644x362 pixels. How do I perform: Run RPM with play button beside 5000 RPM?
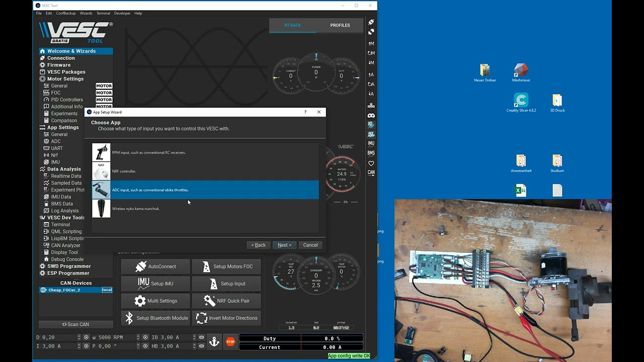point(145,337)
